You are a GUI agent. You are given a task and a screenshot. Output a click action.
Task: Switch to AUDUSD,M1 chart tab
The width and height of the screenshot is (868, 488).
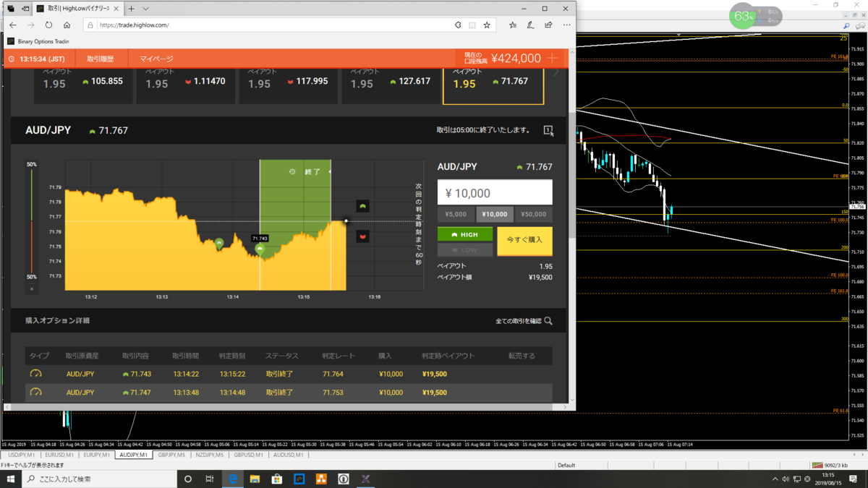click(289, 455)
